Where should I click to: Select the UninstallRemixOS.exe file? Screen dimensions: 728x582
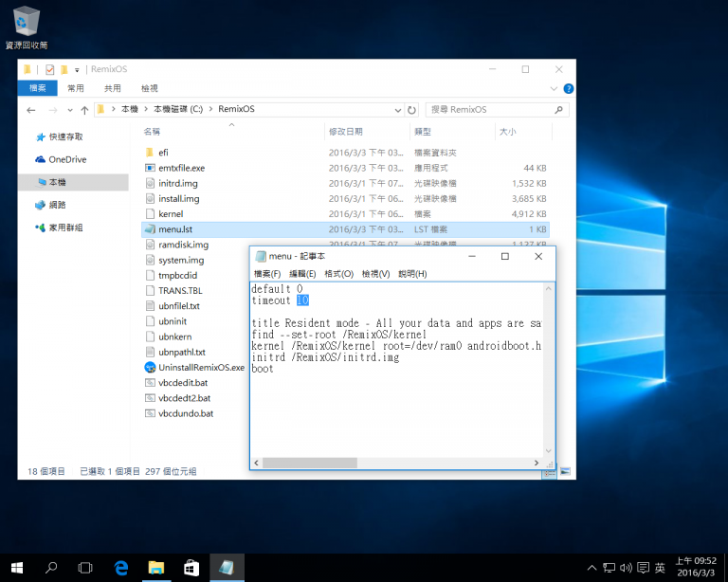201,367
